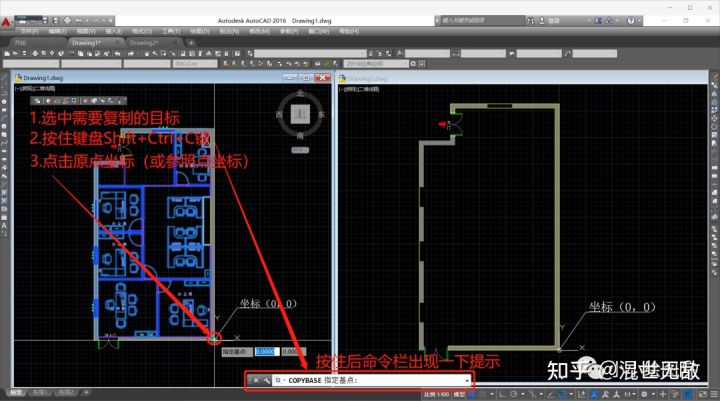
Task: Toggle polar tracking in status bar
Action: pyautogui.click(x=514, y=394)
